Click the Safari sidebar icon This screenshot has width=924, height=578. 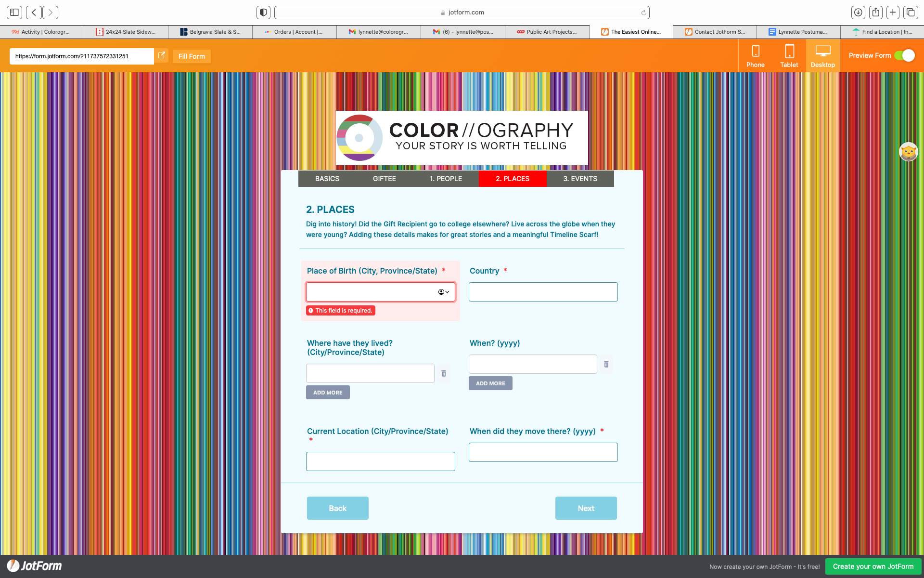14,13
